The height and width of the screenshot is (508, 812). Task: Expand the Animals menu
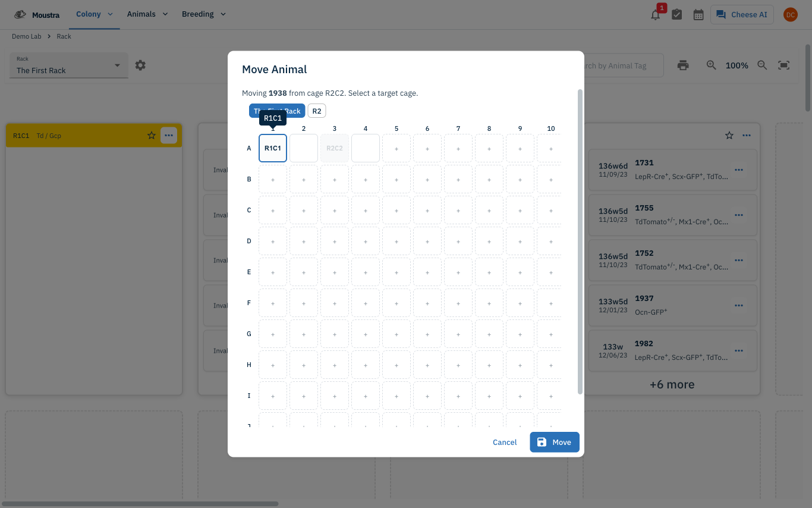coord(147,14)
